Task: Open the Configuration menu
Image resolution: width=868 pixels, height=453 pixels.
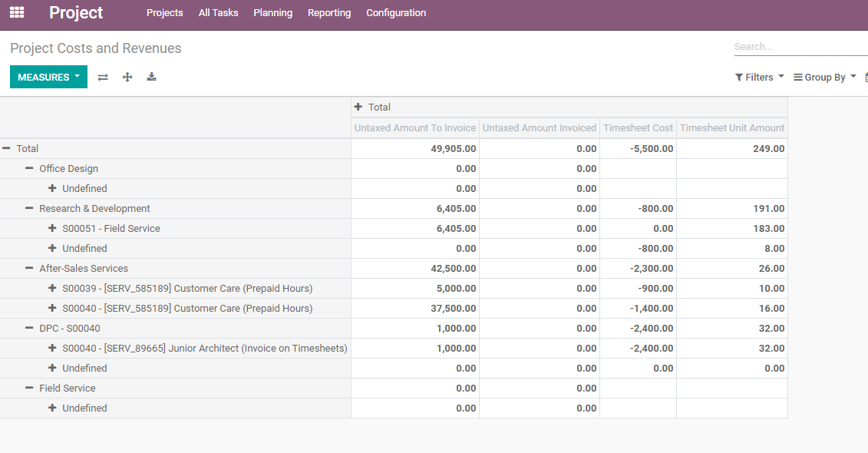Action: tap(396, 13)
